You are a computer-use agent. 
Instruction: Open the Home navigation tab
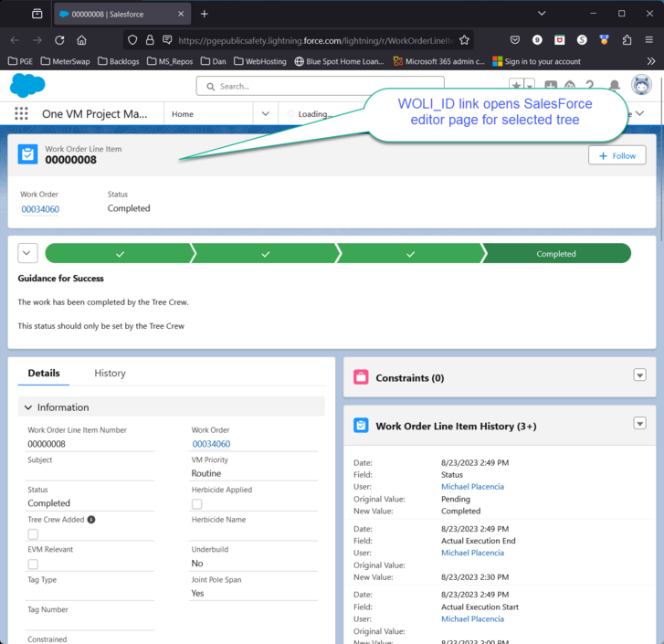pyautogui.click(x=183, y=114)
